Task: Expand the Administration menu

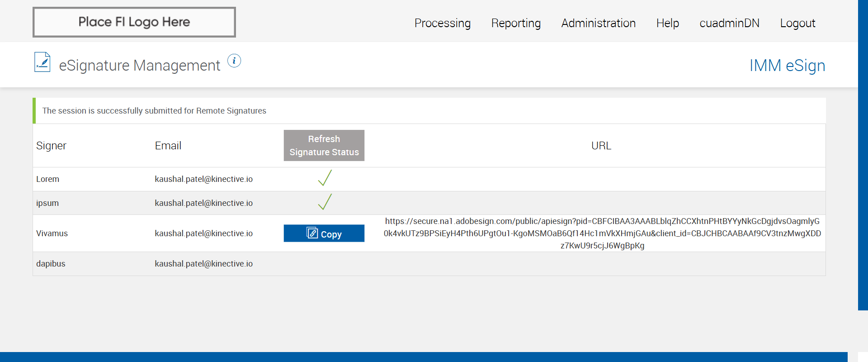Action: pos(598,23)
